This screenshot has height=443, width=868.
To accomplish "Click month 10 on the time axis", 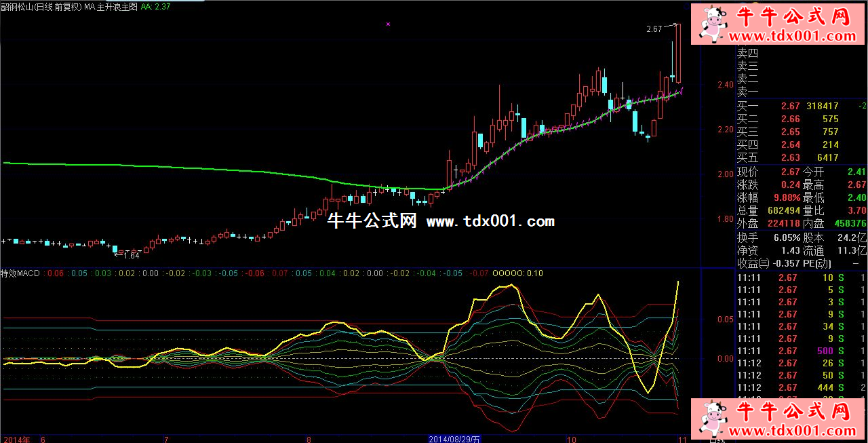I will click(x=572, y=439).
